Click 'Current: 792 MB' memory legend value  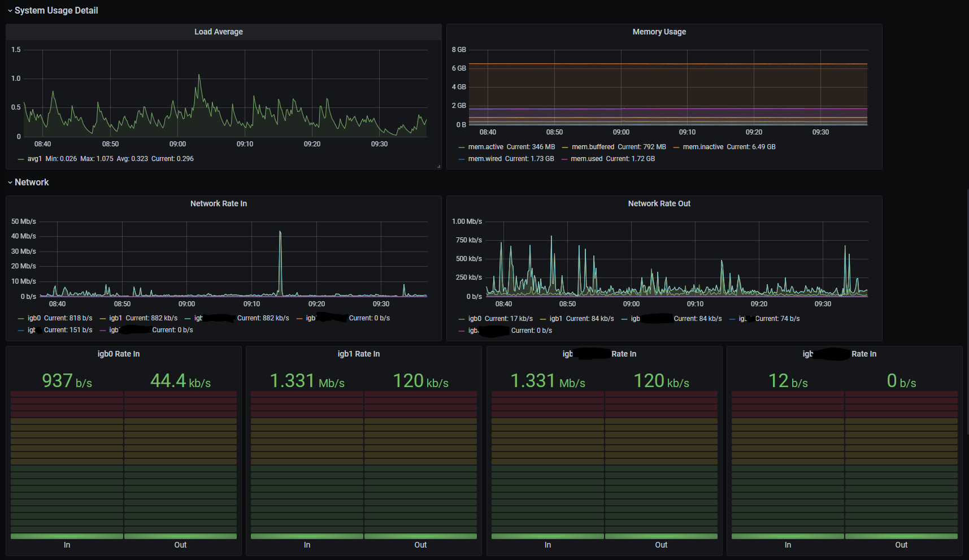(642, 147)
